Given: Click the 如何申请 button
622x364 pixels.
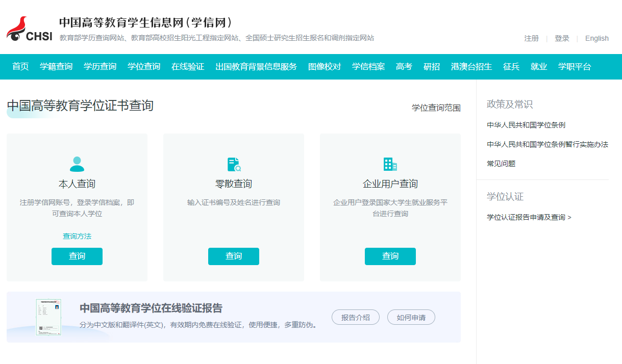Looking at the screenshot, I should coord(411,317).
